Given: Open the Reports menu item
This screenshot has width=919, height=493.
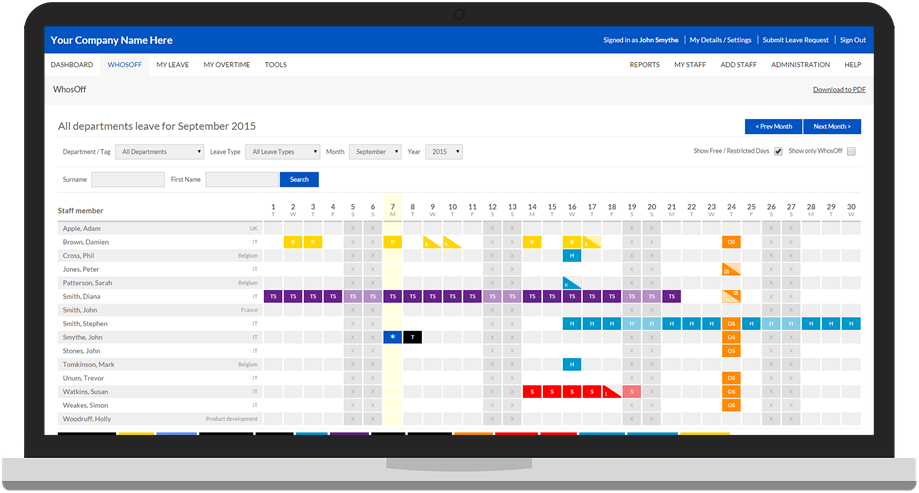Looking at the screenshot, I should coord(645,64).
